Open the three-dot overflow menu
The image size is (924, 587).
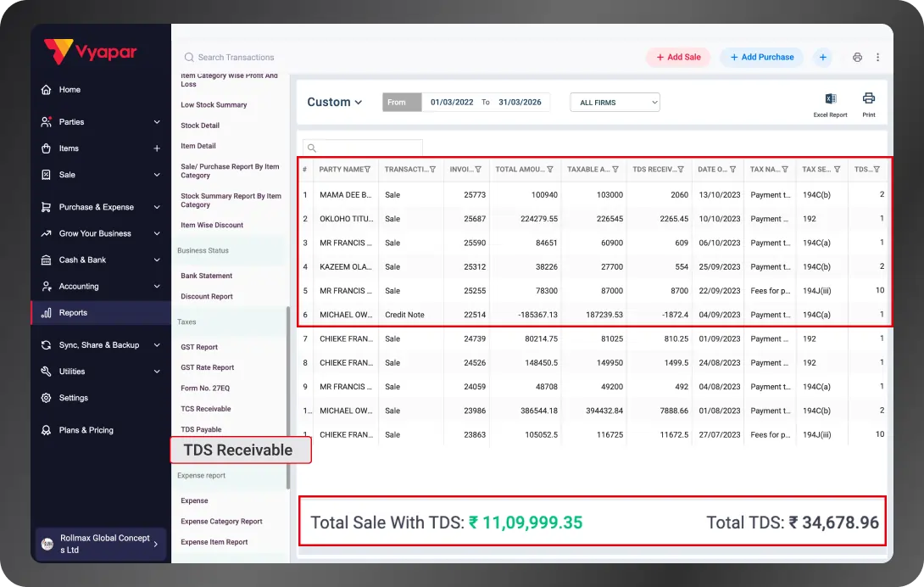[879, 57]
